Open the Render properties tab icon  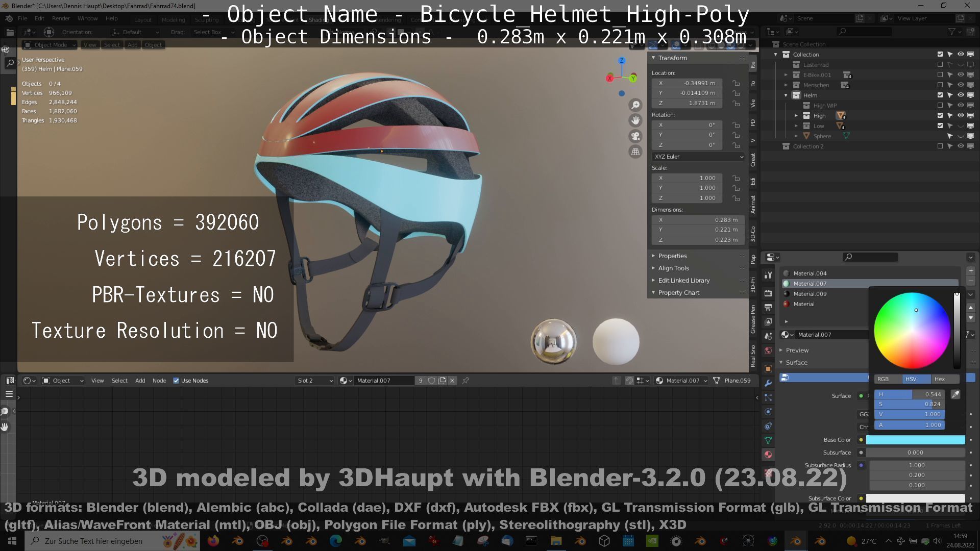tap(768, 293)
